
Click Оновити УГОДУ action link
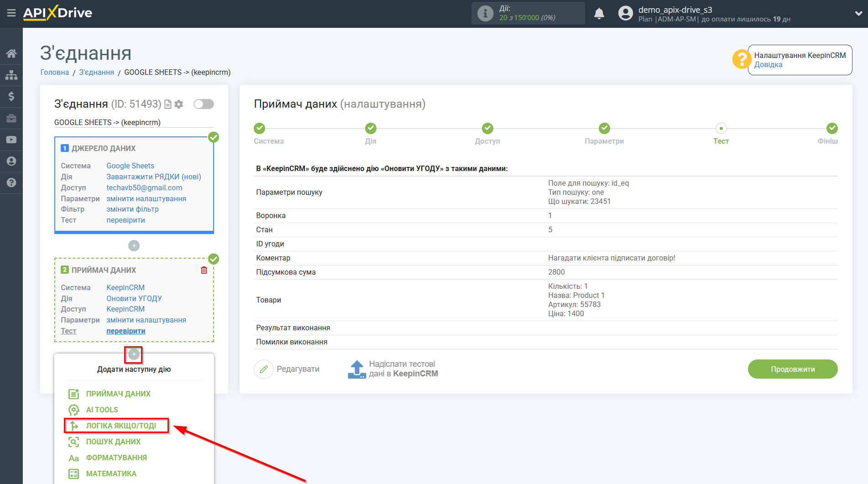point(134,298)
